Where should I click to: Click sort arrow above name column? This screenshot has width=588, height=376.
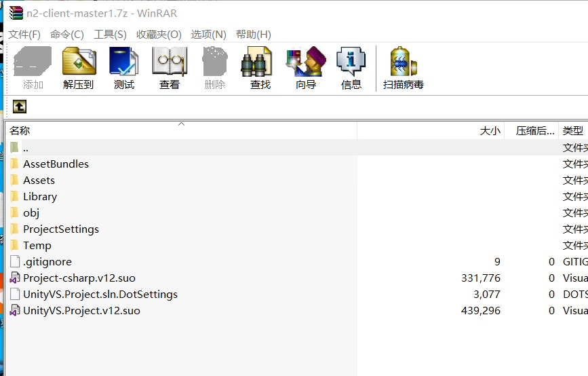pos(182,124)
